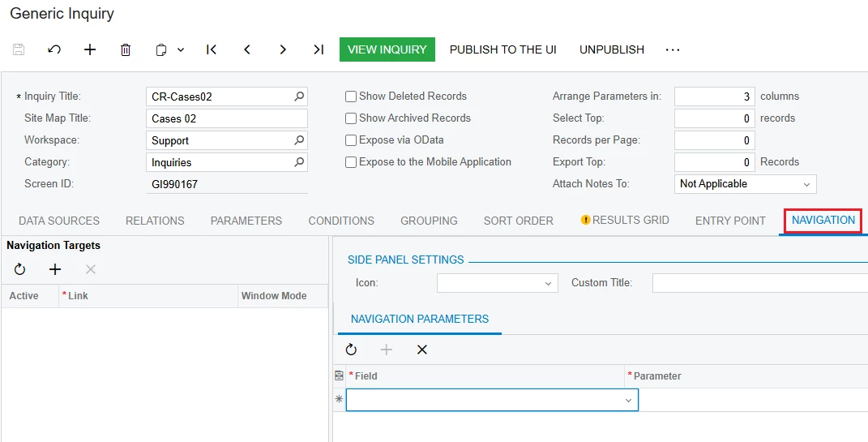Switch to the RELATIONS tab
Viewport: 868px width, 442px height.
[x=155, y=221]
